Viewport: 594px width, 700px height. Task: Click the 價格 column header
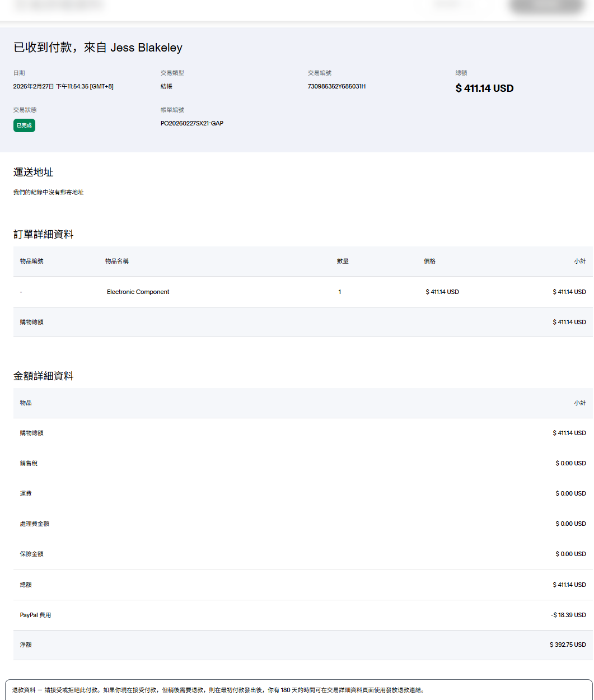429,261
